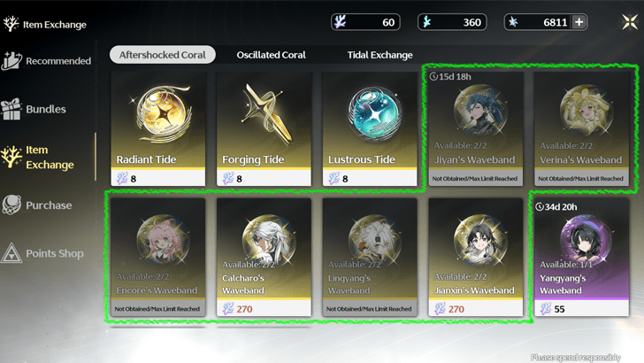Switch to the Oscillated Coral tab

point(271,55)
